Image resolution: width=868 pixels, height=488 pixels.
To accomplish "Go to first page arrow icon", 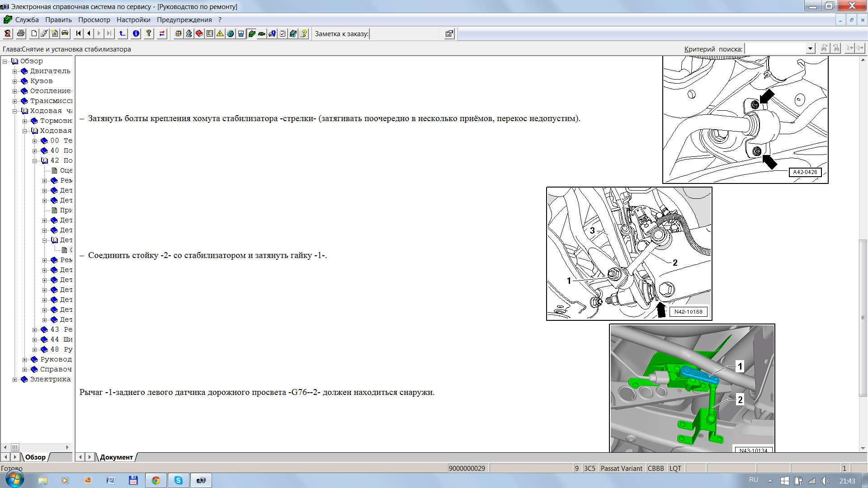I will pyautogui.click(x=79, y=34).
